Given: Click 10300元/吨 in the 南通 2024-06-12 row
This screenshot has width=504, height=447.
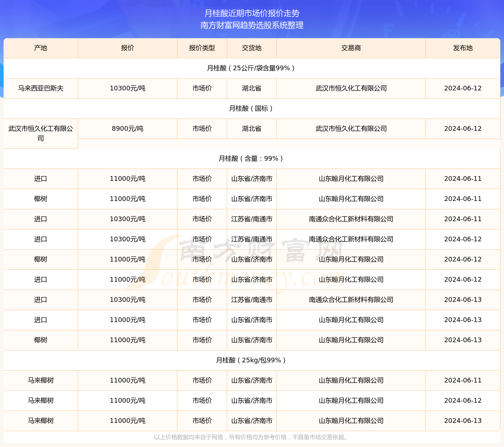Looking at the screenshot, I should coord(127,239).
